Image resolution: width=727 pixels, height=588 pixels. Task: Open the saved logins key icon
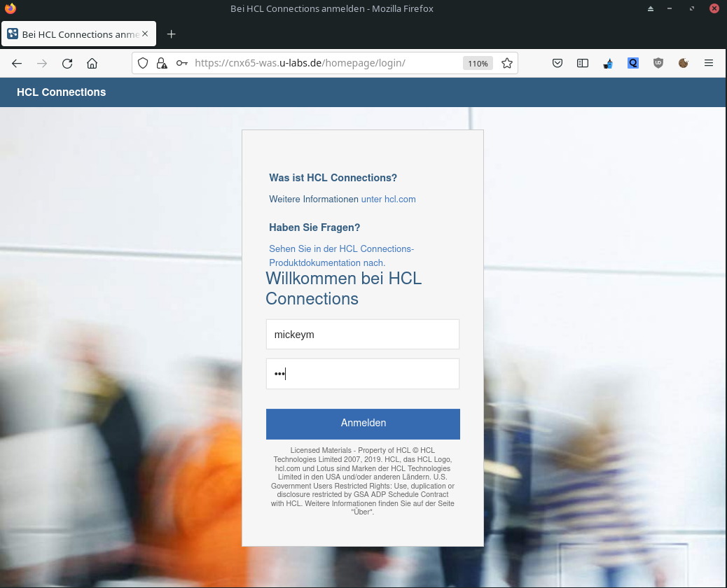[181, 63]
